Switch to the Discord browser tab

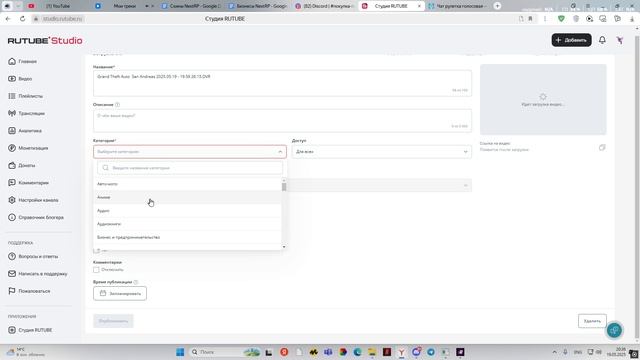point(324,6)
